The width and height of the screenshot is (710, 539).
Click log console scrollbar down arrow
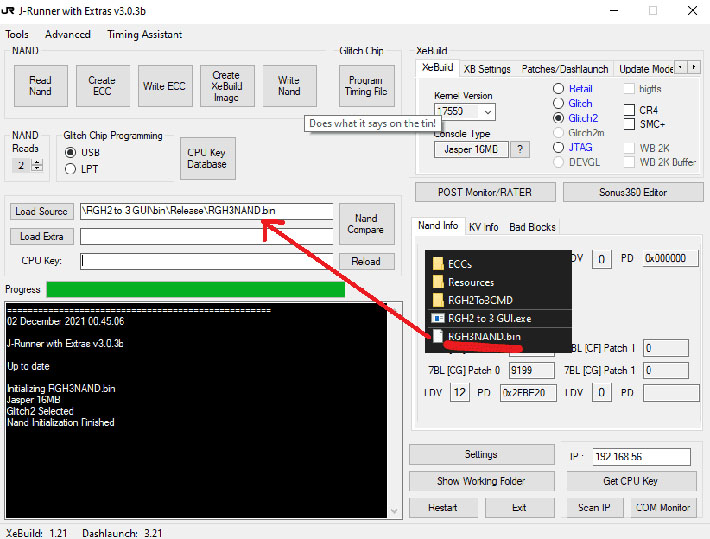coord(394,511)
